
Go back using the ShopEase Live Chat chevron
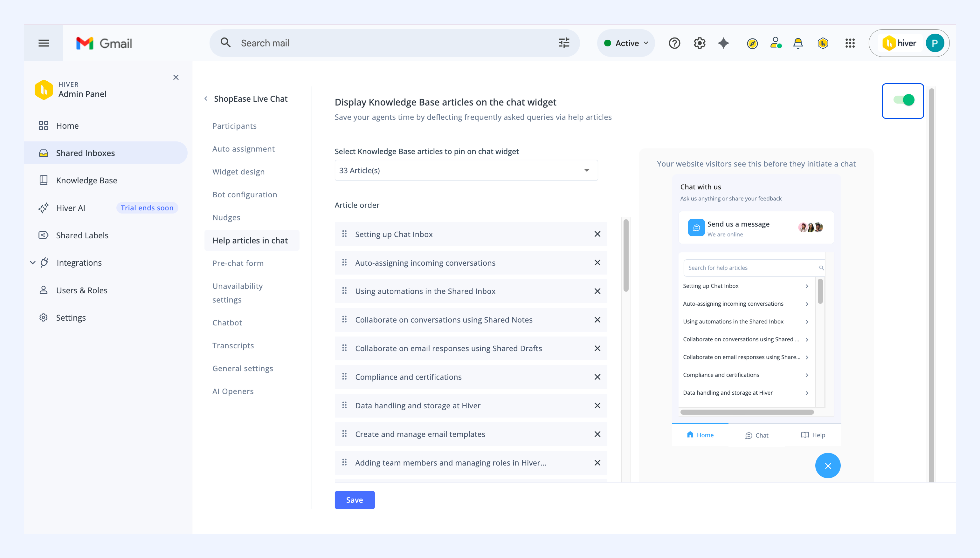pos(206,99)
